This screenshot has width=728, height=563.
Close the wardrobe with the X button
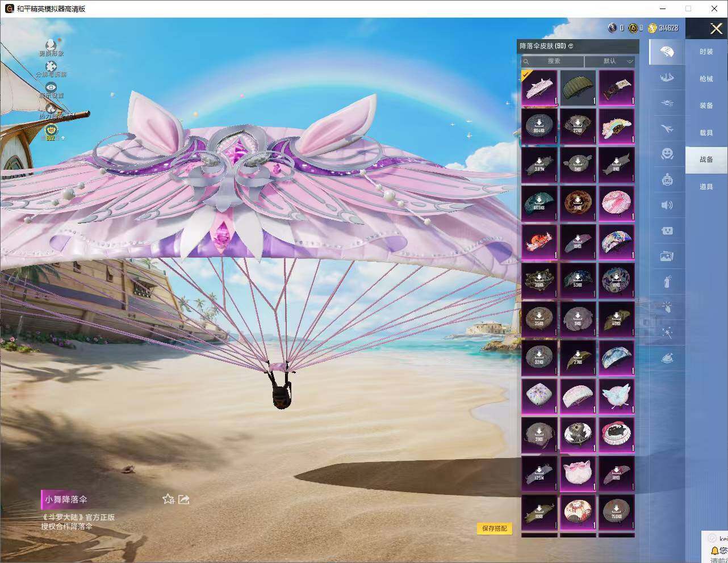pyautogui.click(x=716, y=28)
